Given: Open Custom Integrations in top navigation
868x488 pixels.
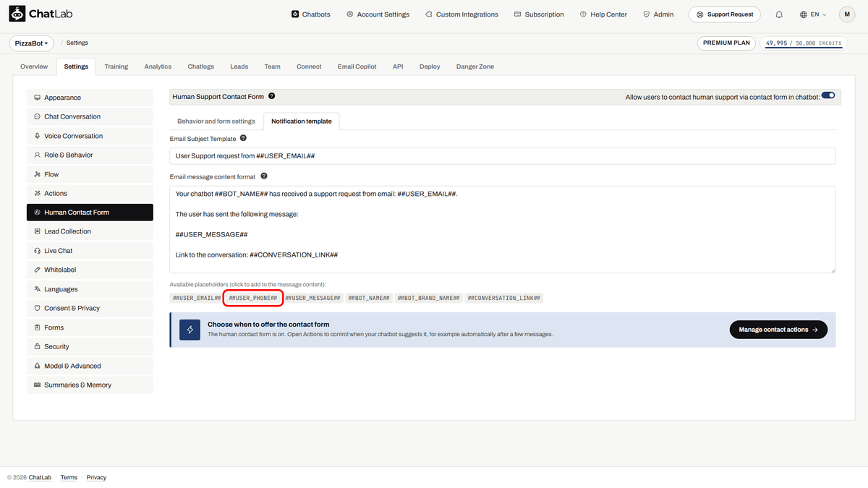Looking at the screenshot, I should click(461, 14).
